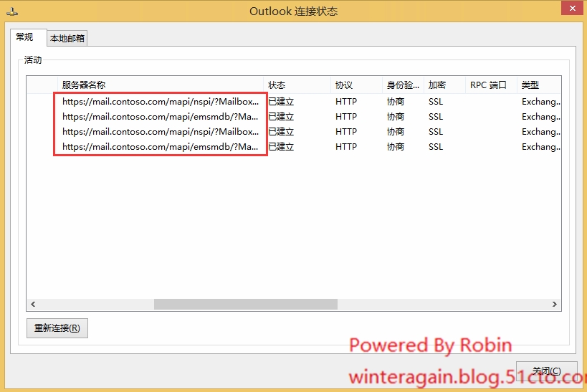The width and height of the screenshot is (587, 392).
Task: Click 协商 authentication in third row
Action: pos(396,131)
